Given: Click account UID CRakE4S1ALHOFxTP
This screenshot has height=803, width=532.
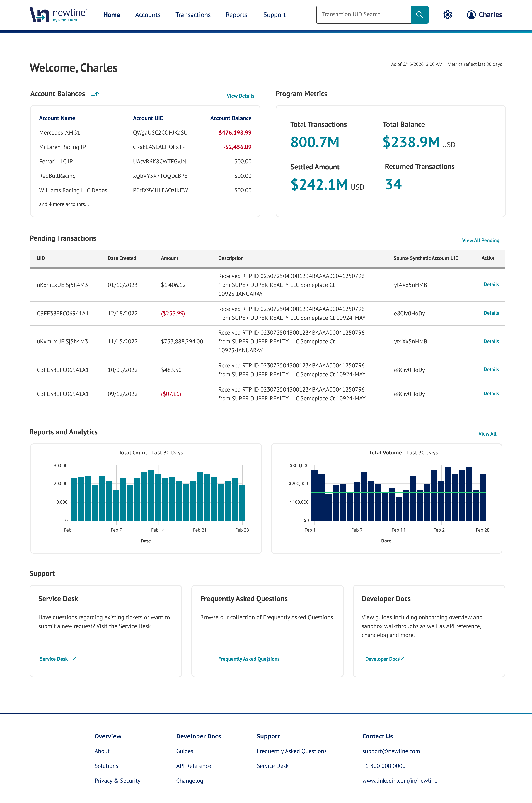Looking at the screenshot, I should [159, 147].
